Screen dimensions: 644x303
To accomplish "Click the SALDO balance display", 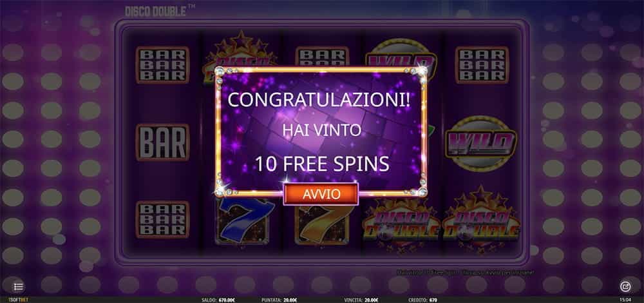I will [x=219, y=300].
